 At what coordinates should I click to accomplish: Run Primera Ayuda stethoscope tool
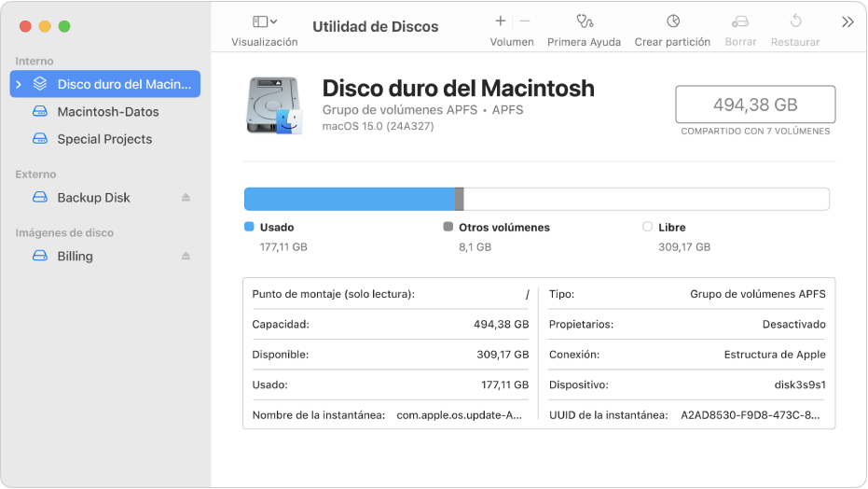[x=585, y=21]
